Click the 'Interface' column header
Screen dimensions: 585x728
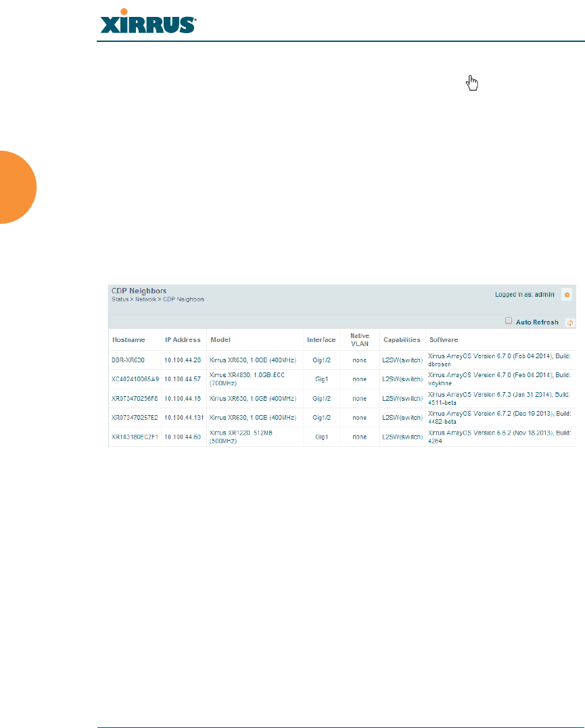(321, 340)
